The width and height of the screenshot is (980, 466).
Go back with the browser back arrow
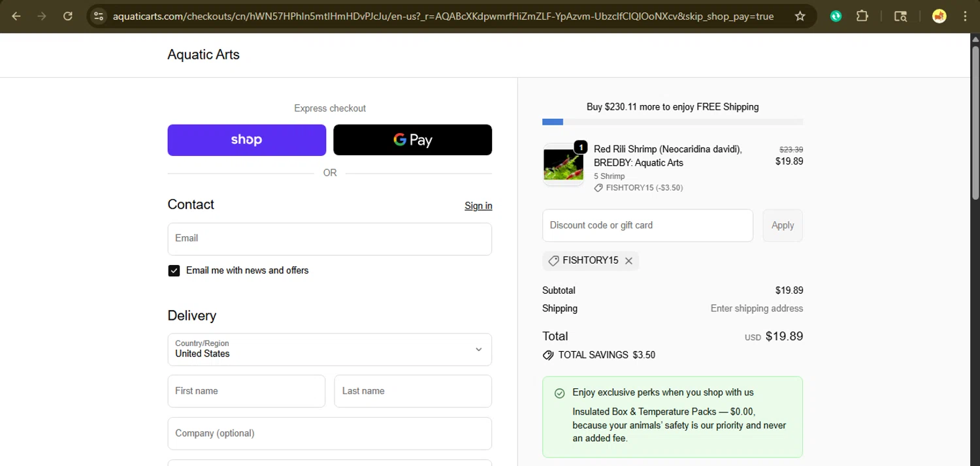click(x=16, y=16)
